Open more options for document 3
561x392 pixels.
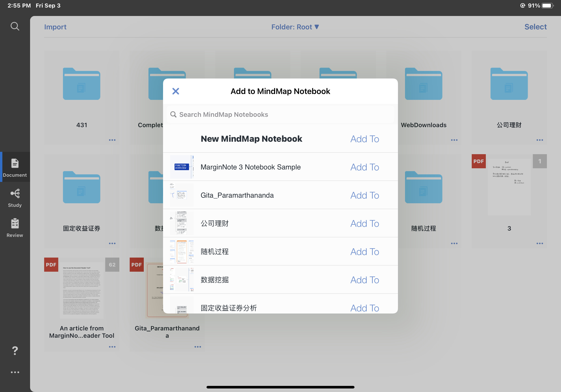[x=539, y=243]
